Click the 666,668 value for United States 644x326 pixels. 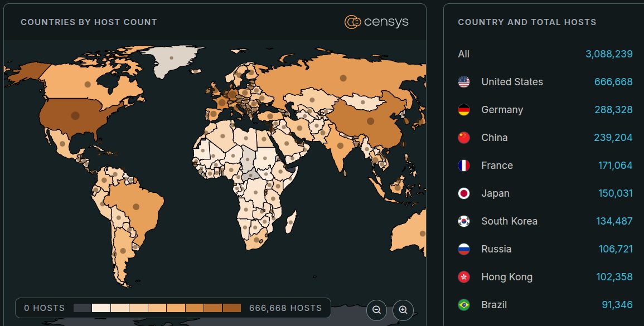tap(613, 82)
